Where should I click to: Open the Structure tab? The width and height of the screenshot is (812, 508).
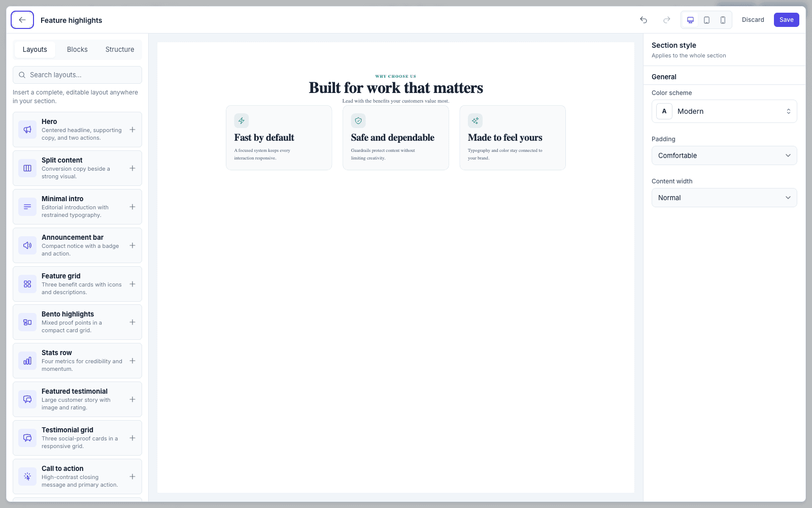[120, 49]
